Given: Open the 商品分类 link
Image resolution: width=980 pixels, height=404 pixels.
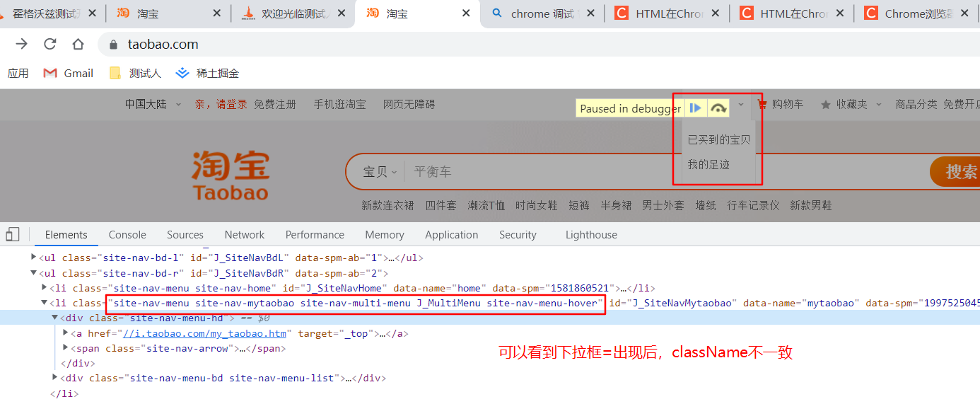Looking at the screenshot, I should tap(916, 104).
